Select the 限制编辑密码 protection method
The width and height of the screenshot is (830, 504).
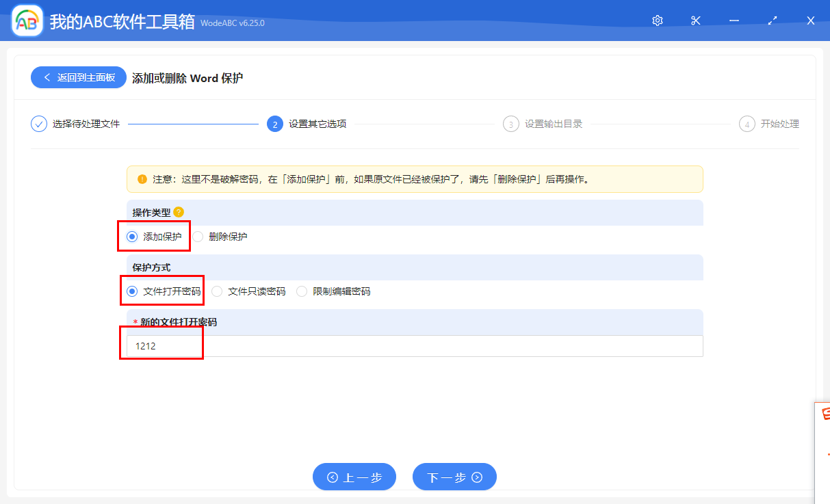pos(302,291)
